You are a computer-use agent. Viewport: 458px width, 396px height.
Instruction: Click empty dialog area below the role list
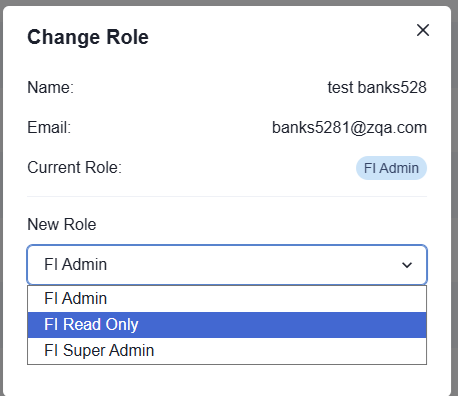tap(227, 380)
